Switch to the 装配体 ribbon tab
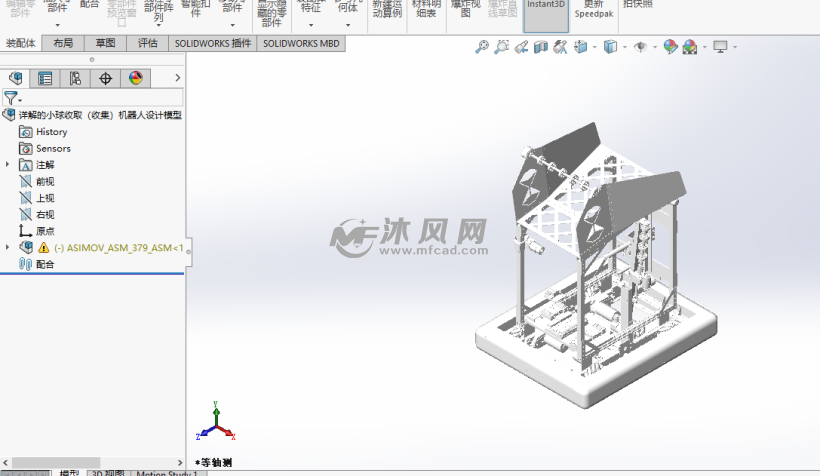 point(20,43)
